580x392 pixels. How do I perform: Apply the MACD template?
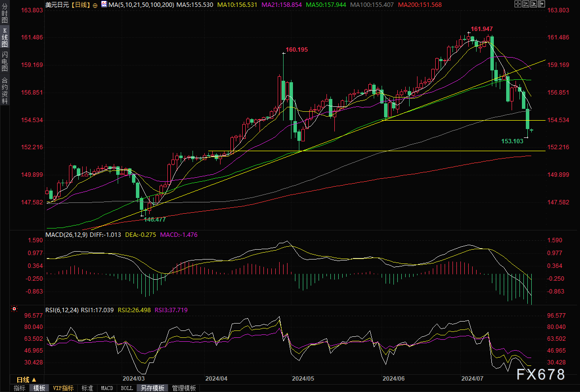107,388
